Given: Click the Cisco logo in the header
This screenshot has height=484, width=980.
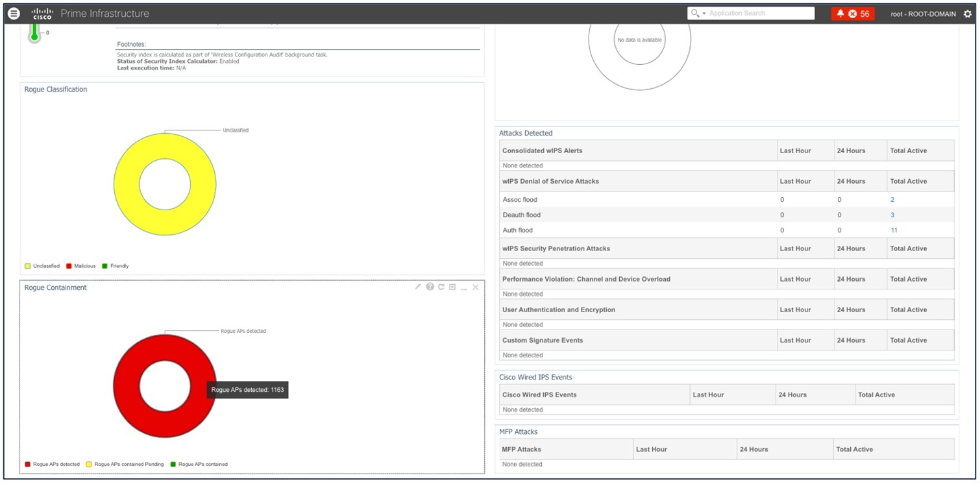Looking at the screenshot, I should pyautogui.click(x=42, y=13).
